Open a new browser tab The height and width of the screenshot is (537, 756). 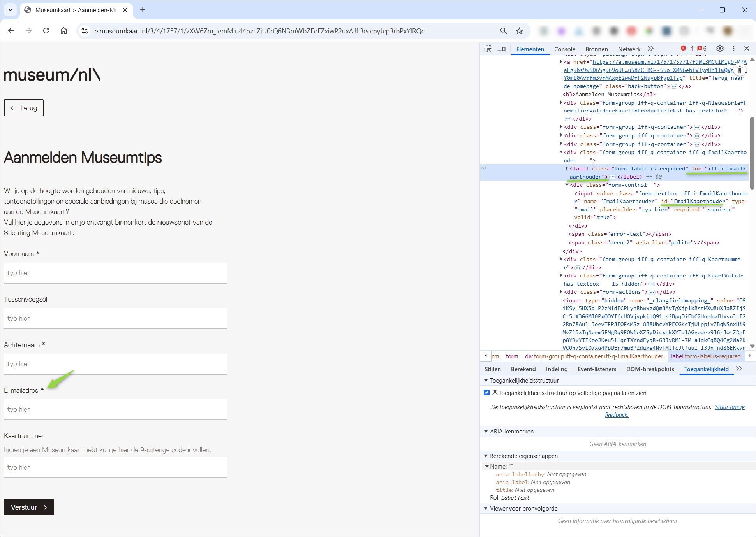coord(143,10)
